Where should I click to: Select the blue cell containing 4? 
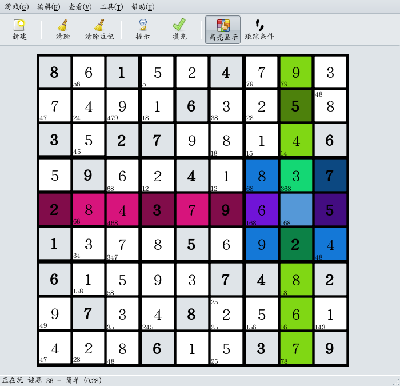[330, 244]
